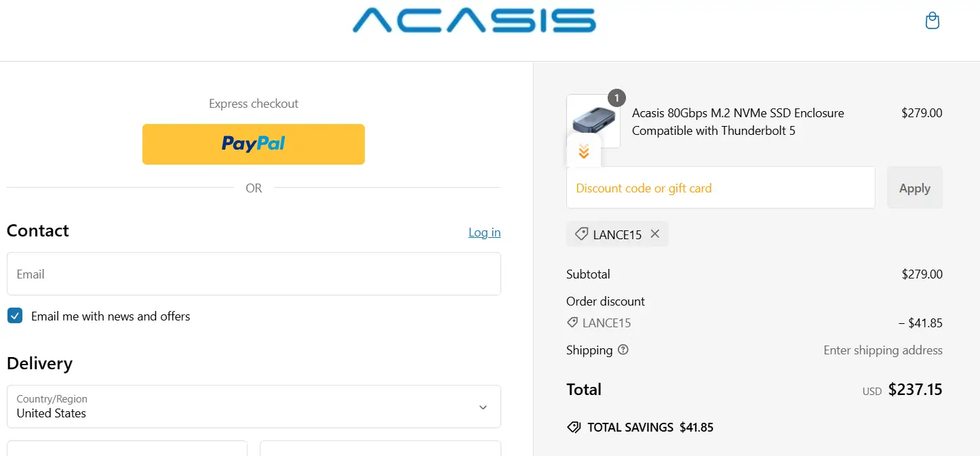This screenshot has height=456, width=980.
Task: Pay with PayPal express checkout
Action: point(254,144)
